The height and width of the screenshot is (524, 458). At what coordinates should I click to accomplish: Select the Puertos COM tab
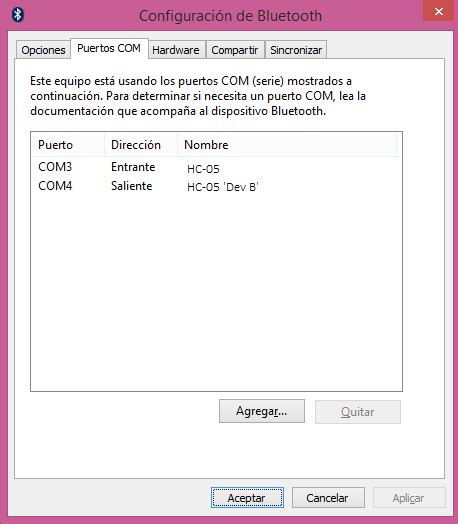[x=109, y=48]
